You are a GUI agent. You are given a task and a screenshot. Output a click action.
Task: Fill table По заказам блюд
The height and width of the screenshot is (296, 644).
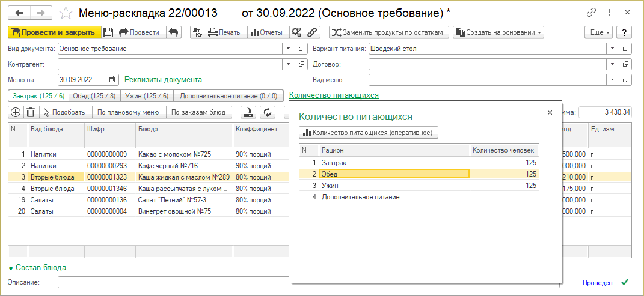(199, 112)
